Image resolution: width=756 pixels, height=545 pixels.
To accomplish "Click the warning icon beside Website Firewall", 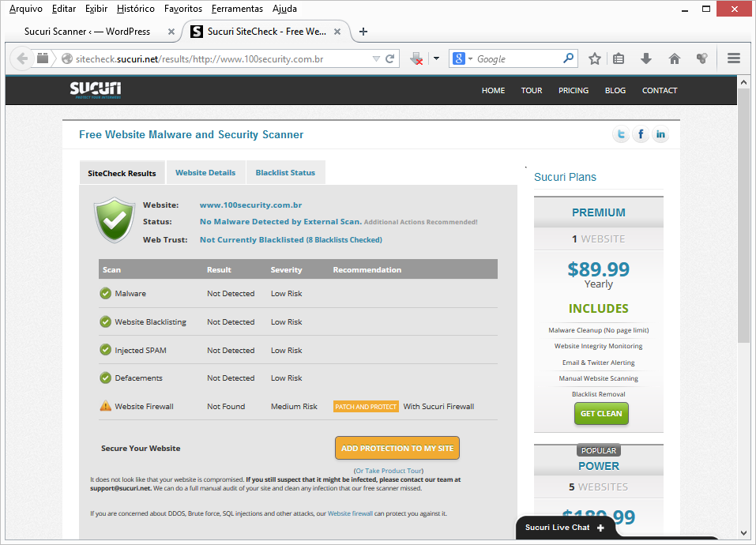I will coord(105,406).
